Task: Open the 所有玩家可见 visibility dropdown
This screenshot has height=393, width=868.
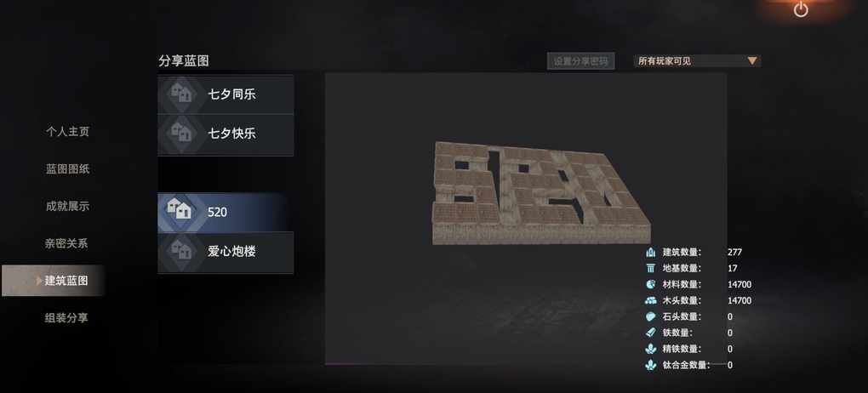Action: [x=697, y=61]
